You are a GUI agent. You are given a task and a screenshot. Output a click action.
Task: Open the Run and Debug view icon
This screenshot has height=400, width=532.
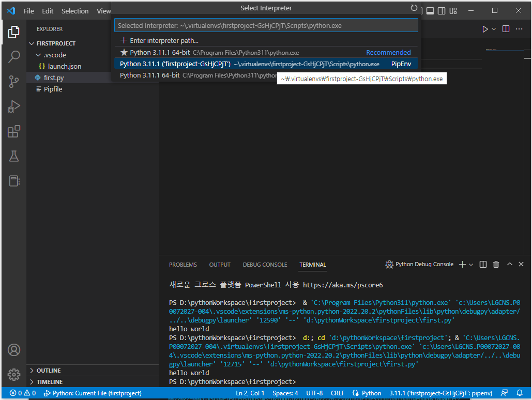pyautogui.click(x=13, y=106)
